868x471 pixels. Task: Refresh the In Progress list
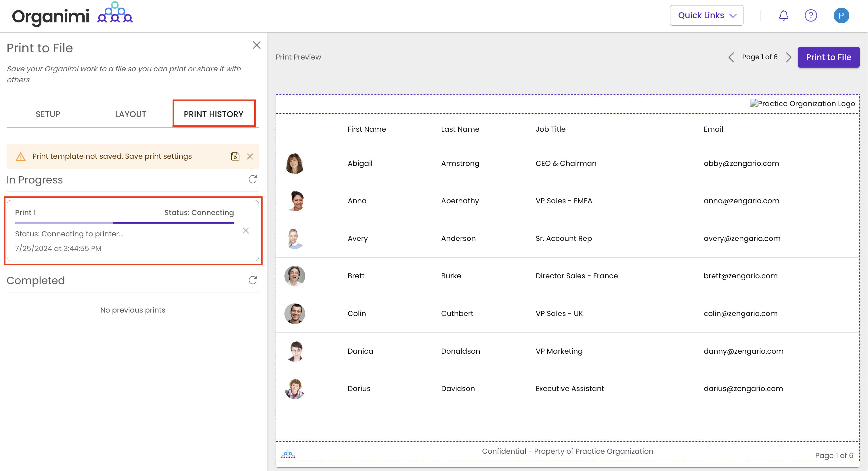click(253, 179)
